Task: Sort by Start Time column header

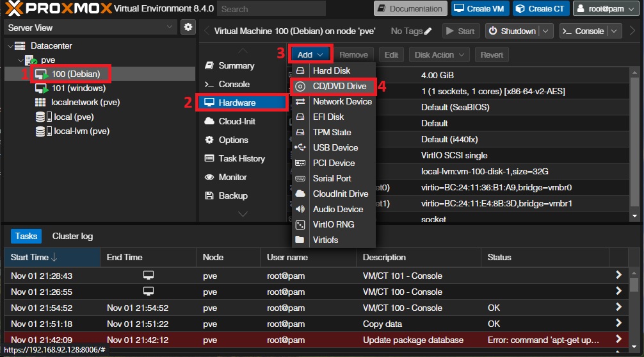Action: [x=52, y=258]
